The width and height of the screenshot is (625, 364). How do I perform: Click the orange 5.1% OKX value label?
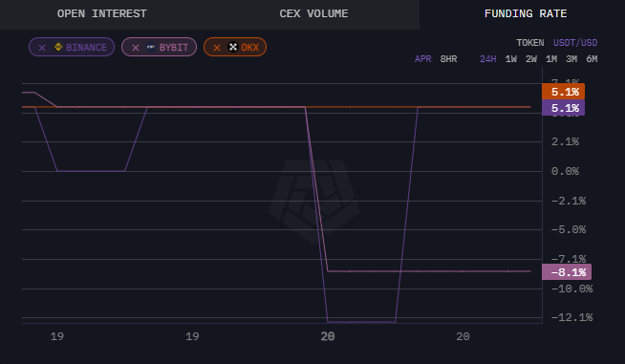563,92
